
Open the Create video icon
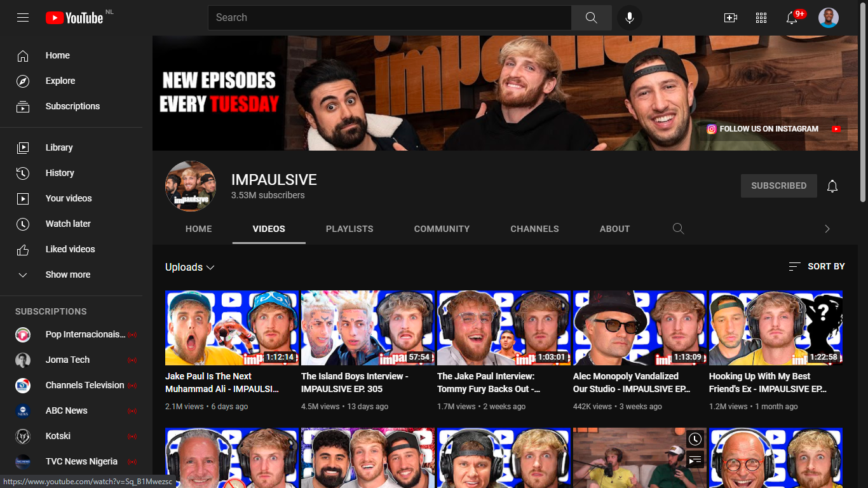pyautogui.click(x=731, y=18)
